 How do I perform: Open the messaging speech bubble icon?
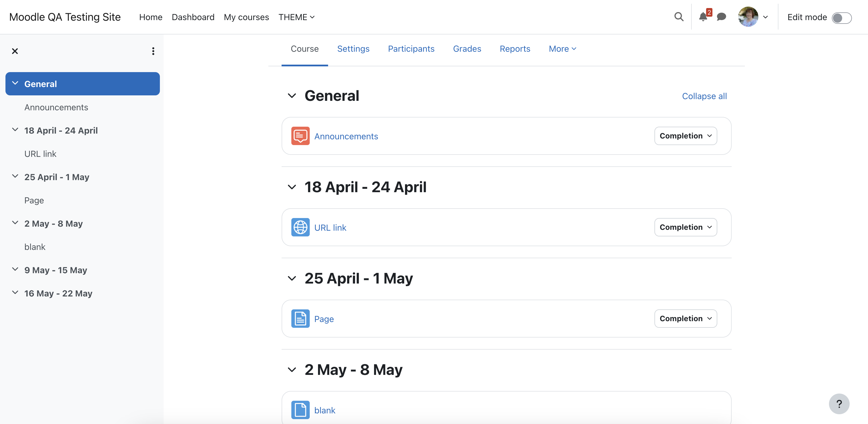721,17
